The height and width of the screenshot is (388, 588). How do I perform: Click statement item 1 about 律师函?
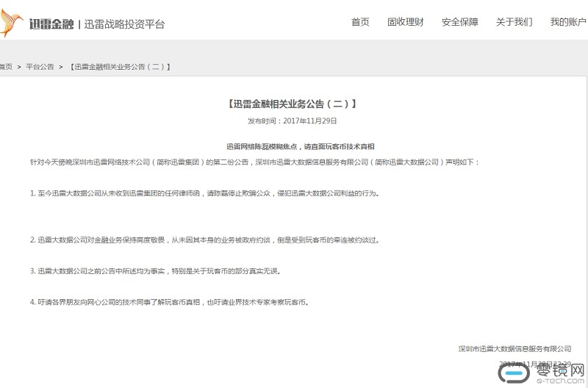pos(204,193)
